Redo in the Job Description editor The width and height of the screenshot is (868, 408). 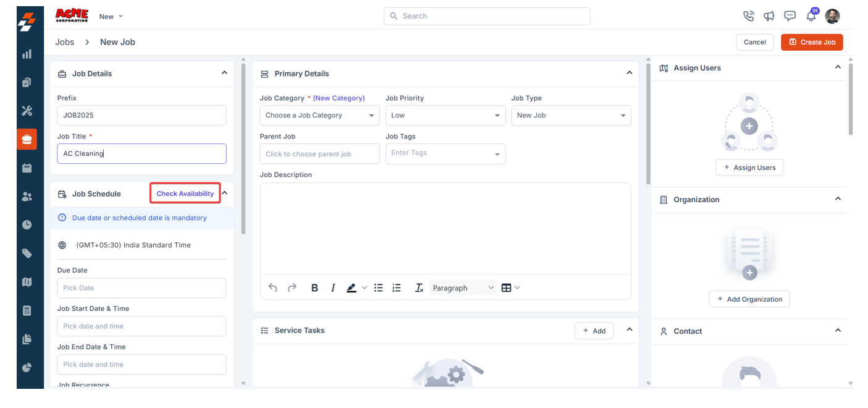click(x=292, y=287)
